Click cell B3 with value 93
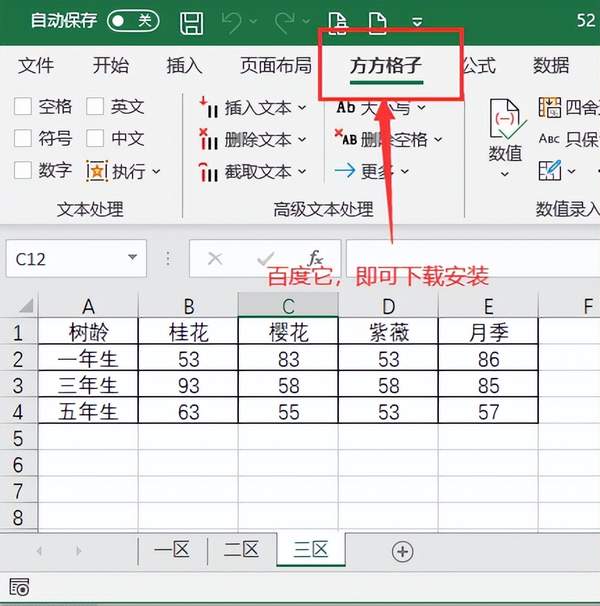Screen dimensions: 600x606 click(188, 384)
